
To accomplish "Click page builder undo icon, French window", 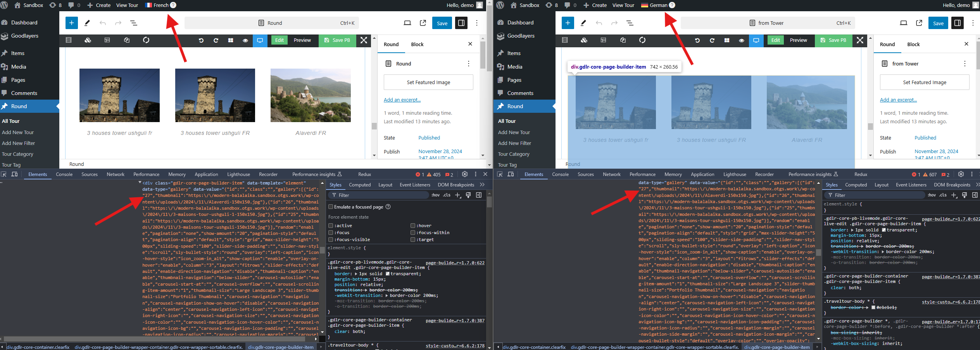I will 201,40.
